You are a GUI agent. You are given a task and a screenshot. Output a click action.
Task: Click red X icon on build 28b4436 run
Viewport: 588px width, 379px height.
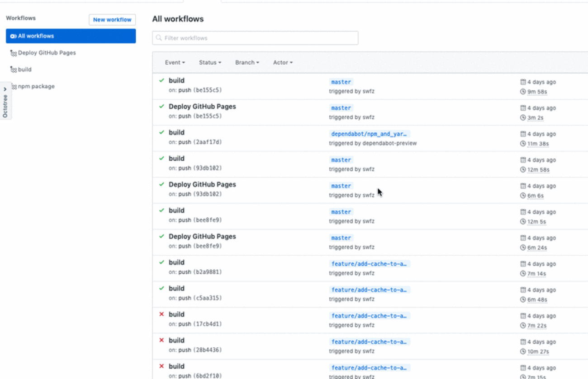[x=161, y=340]
